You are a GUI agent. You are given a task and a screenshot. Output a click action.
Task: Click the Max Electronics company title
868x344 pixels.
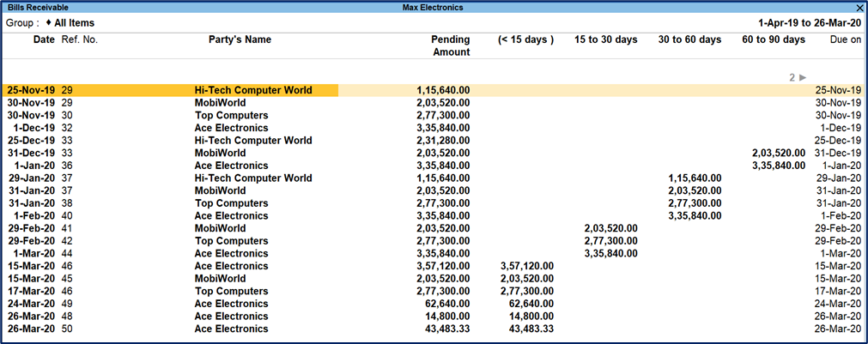coord(433,7)
